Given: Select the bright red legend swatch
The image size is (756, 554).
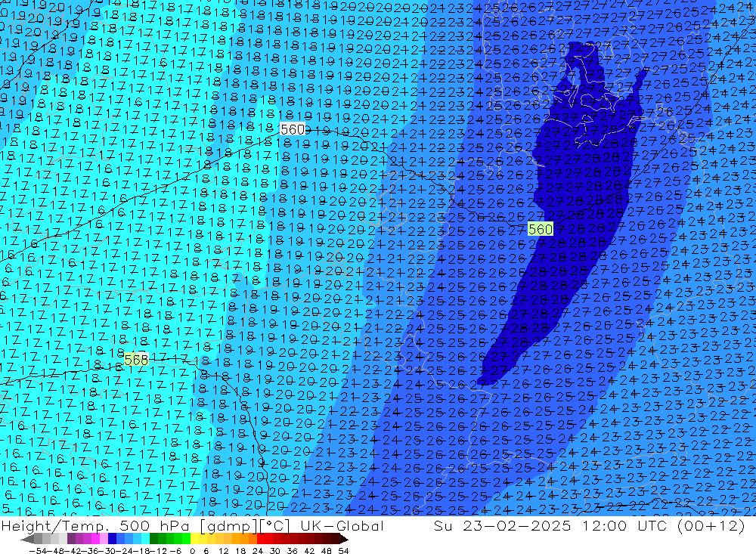Looking at the screenshot, I should point(260,539).
